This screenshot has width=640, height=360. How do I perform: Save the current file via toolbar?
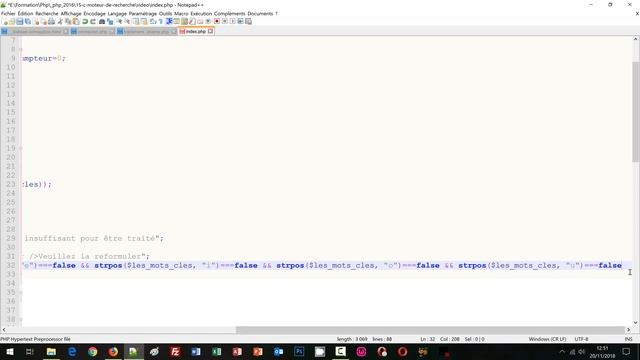(x=20, y=22)
